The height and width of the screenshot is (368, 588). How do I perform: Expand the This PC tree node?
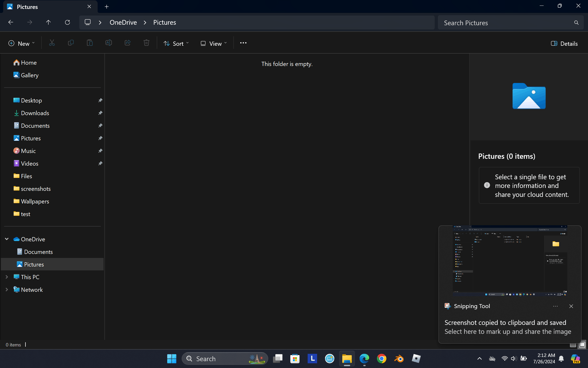pos(7,277)
